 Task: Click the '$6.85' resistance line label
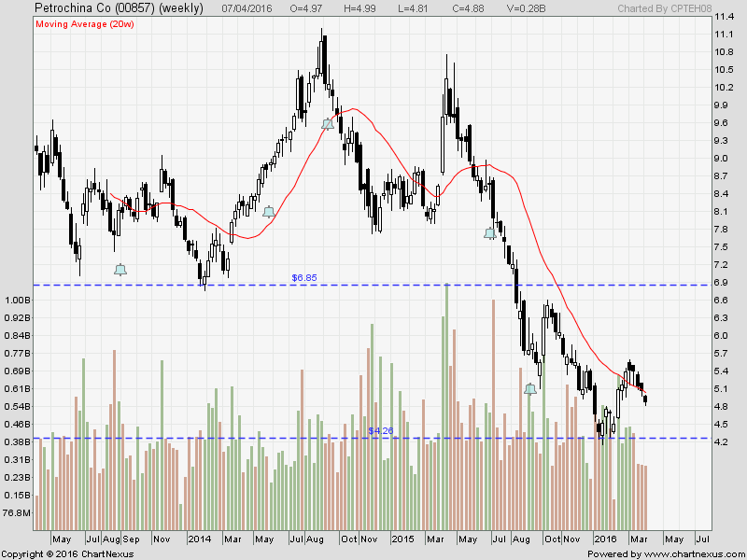(304, 277)
